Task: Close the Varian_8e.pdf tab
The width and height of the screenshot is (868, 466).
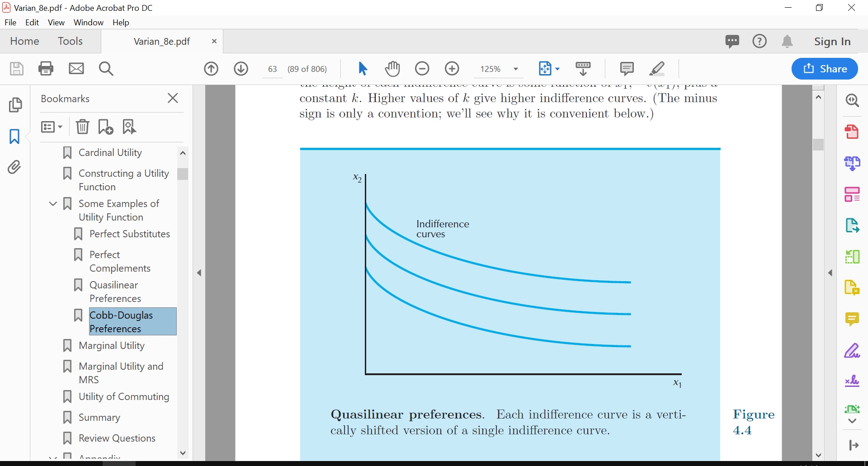Action: click(214, 42)
